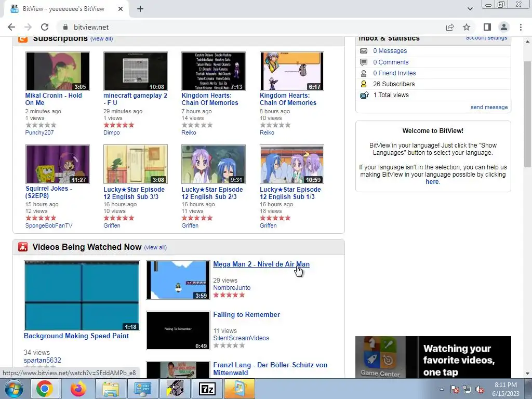Open Windows Explorer folder in taskbar
This screenshot has height=399, width=532.
[x=111, y=389]
